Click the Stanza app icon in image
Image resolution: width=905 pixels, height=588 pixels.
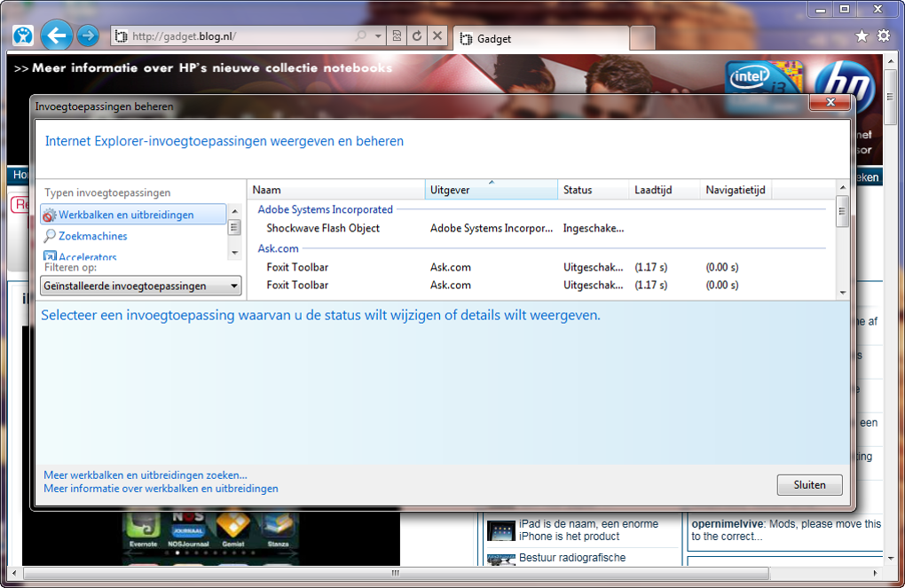click(x=278, y=529)
